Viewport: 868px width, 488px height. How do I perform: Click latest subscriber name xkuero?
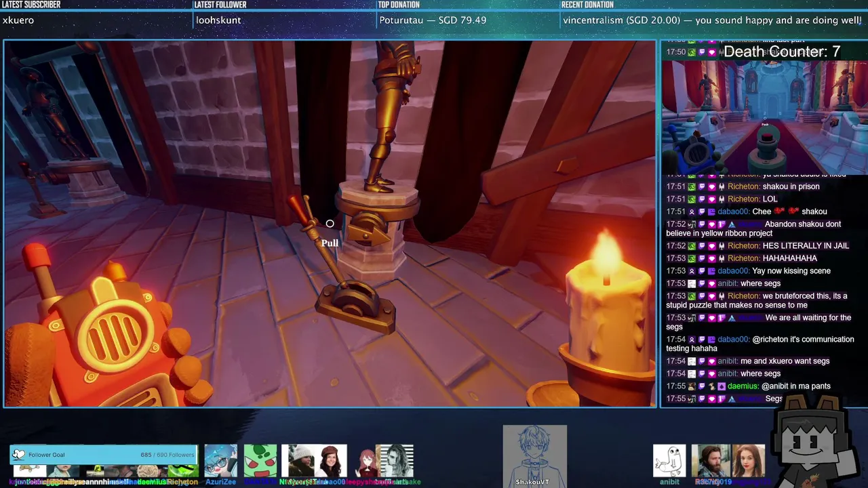click(18, 20)
